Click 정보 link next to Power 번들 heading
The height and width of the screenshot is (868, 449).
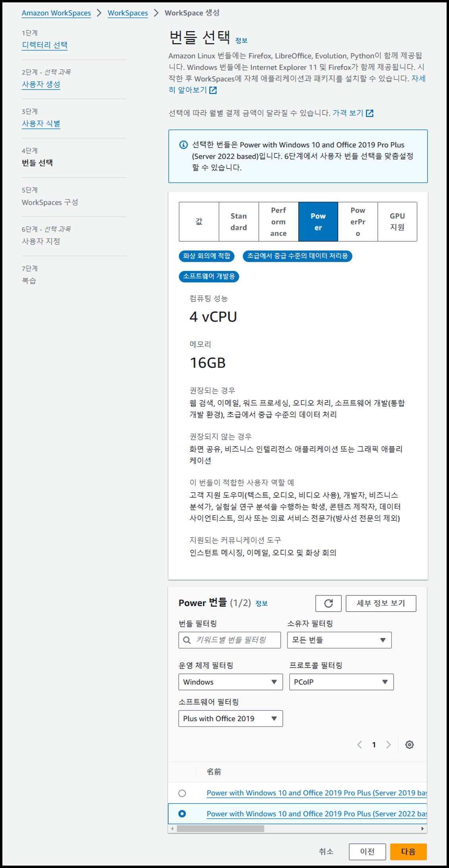tap(262, 603)
